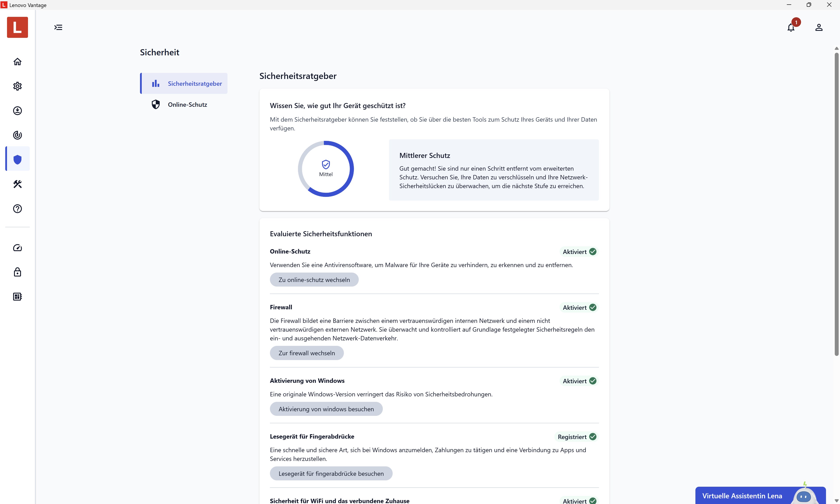Image resolution: width=840 pixels, height=504 pixels.
Task: Open device settings gear icon
Action: pyautogui.click(x=17, y=86)
